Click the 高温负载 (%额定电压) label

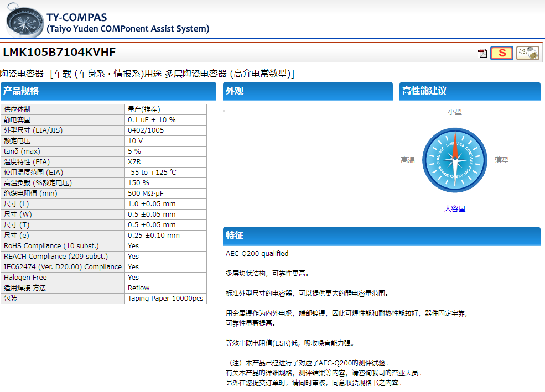pyautogui.click(x=38, y=183)
